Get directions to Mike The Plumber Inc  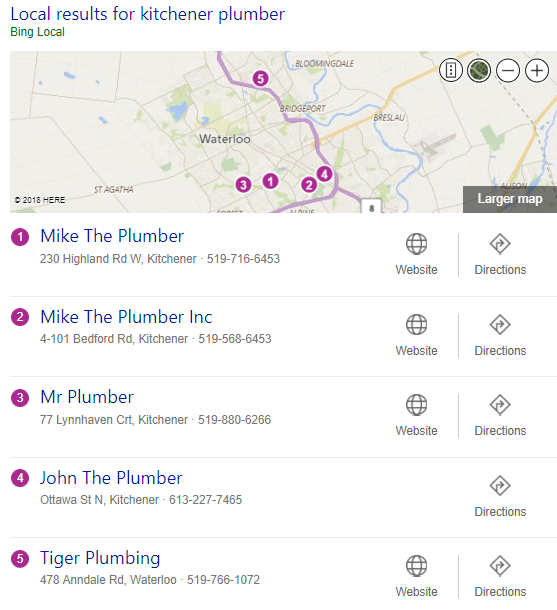(500, 335)
